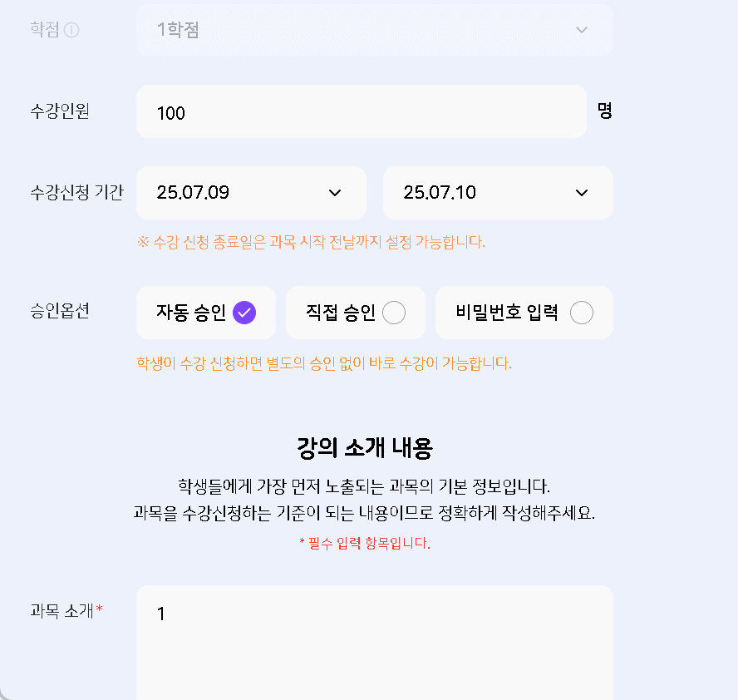Click the red 필수 입력 항목입니다 notice
The image size is (738, 700).
[x=364, y=544]
